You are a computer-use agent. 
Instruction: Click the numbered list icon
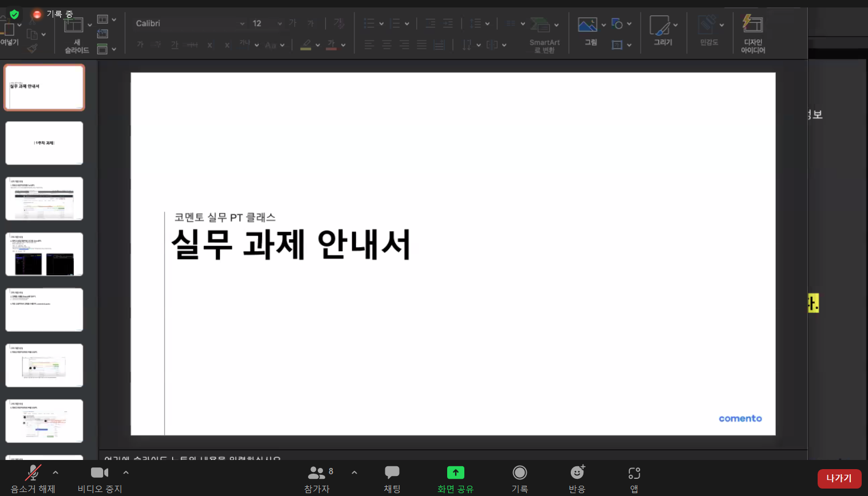click(x=395, y=23)
